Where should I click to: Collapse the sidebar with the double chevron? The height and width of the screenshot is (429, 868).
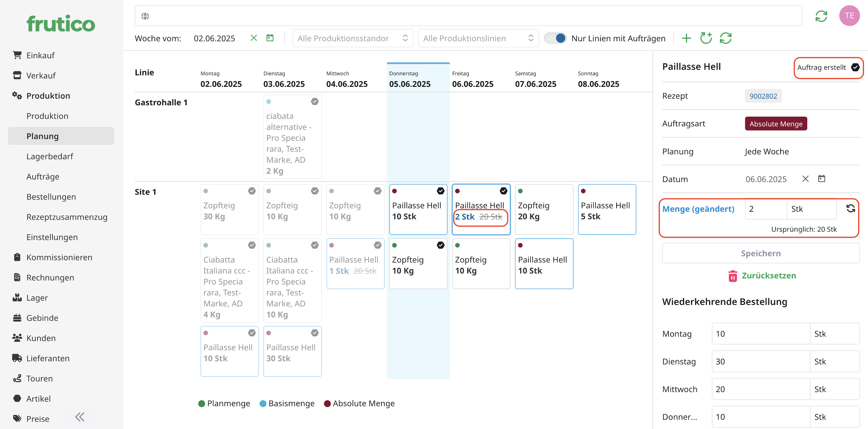click(80, 417)
